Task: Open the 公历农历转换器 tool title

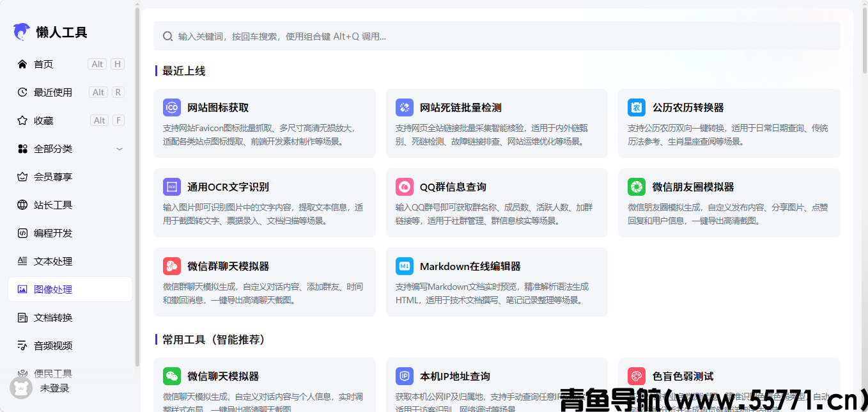Action: [x=688, y=107]
